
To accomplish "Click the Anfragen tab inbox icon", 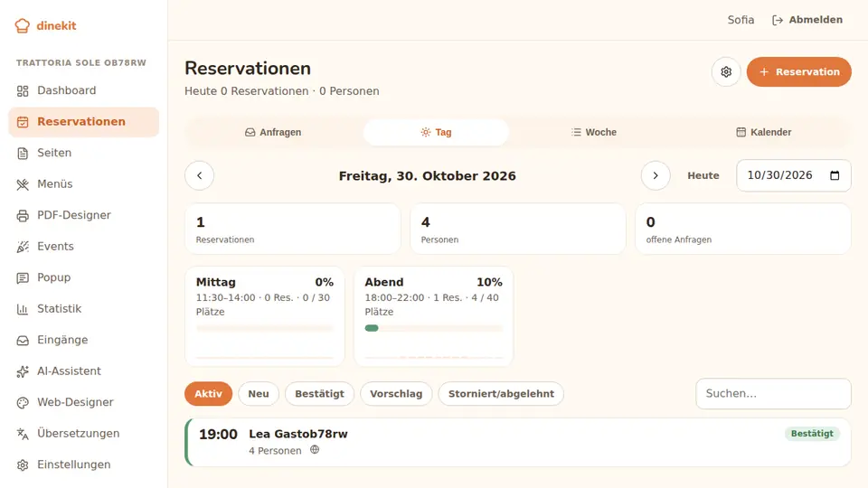I will click(x=250, y=132).
